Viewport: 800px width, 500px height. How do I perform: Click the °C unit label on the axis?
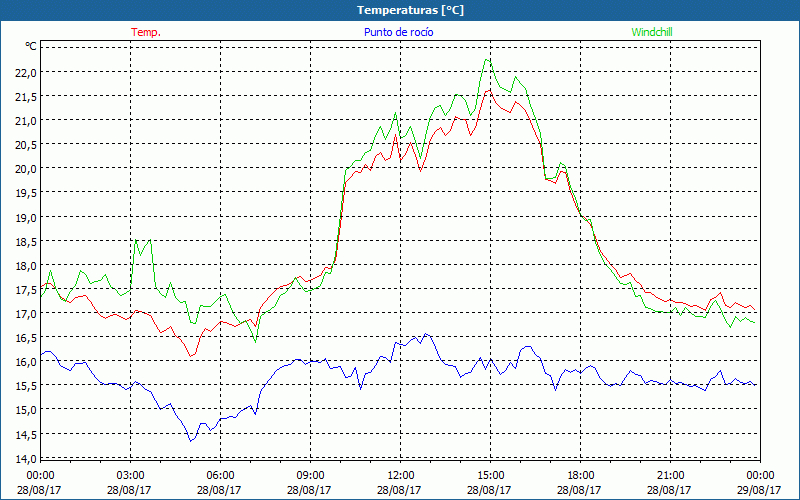tap(31, 46)
